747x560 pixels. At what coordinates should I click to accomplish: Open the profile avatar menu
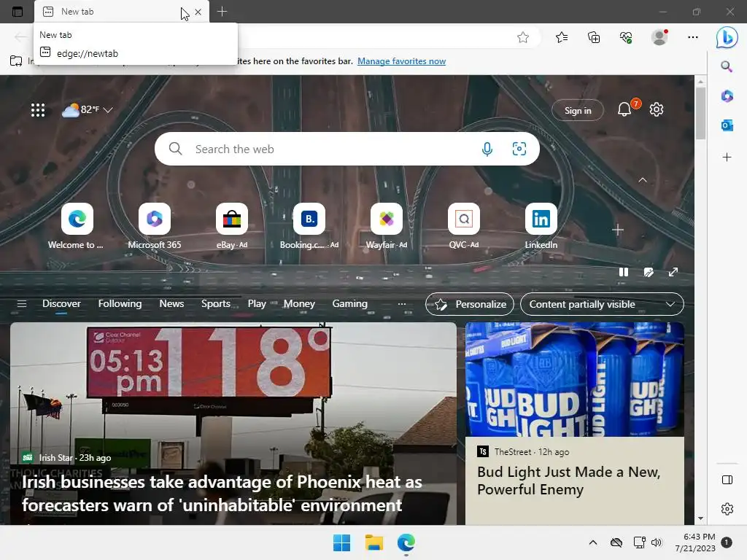point(659,37)
